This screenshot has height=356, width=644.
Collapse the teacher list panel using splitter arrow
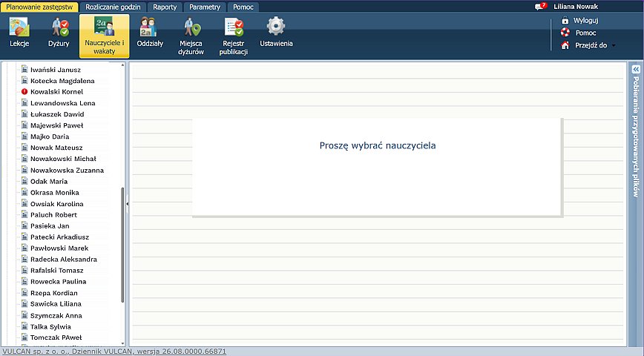(x=128, y=204)
